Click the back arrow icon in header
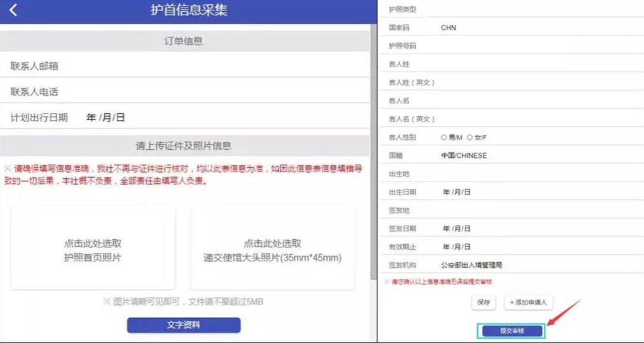 (x=13, y=11)
